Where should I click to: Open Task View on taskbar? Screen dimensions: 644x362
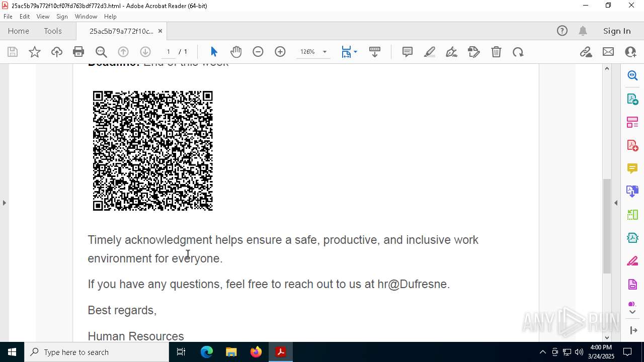click(x=181, y=352)
